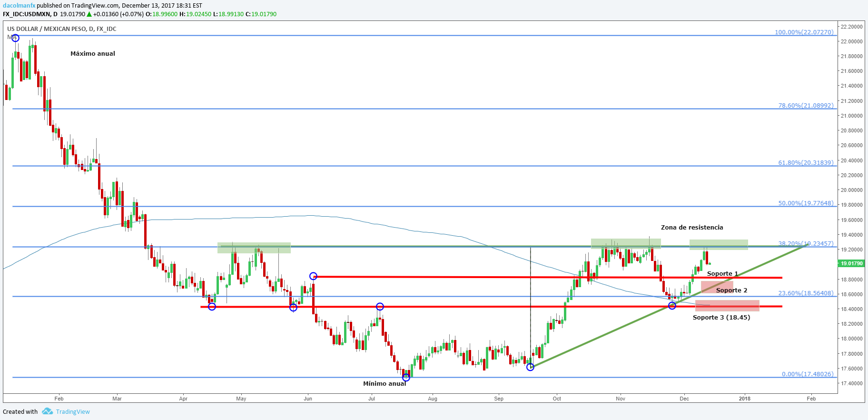The width and height of the screenshot is (868, 420).
Task: Open the dacolmanfx author profile link
Action: coord(19,6)
